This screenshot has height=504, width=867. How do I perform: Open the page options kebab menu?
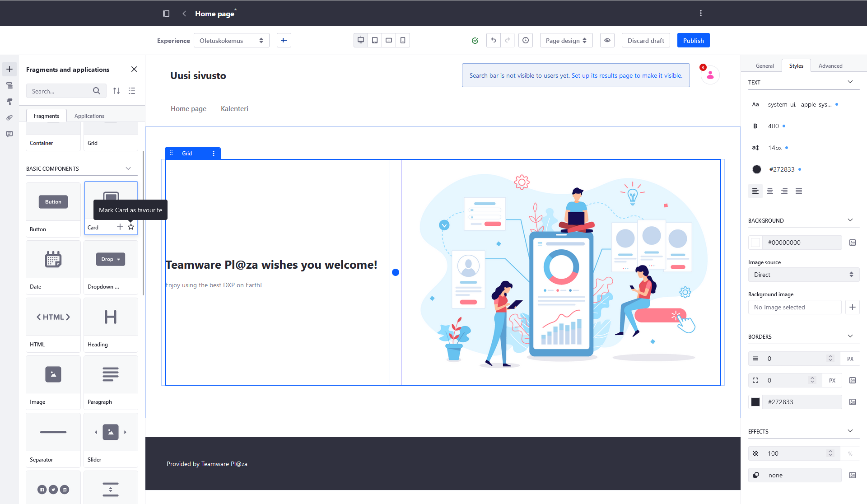pos(701,14)
